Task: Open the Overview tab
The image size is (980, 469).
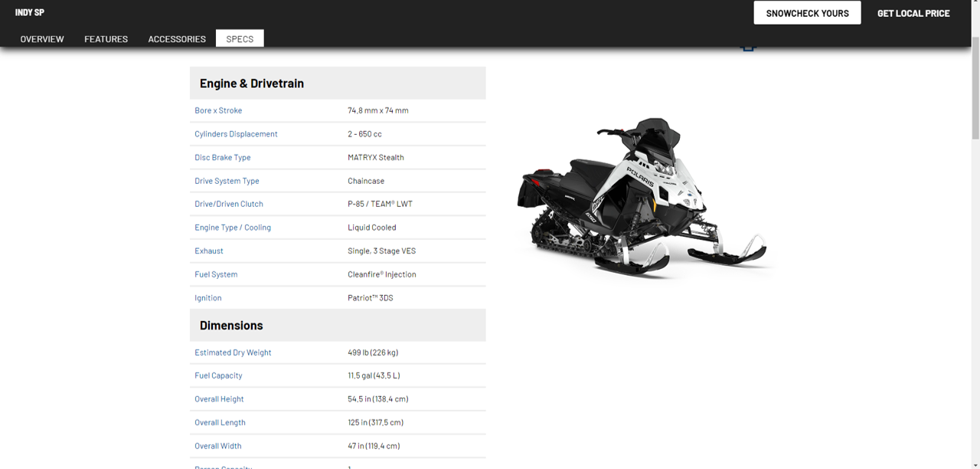Action: click(42, 39)
